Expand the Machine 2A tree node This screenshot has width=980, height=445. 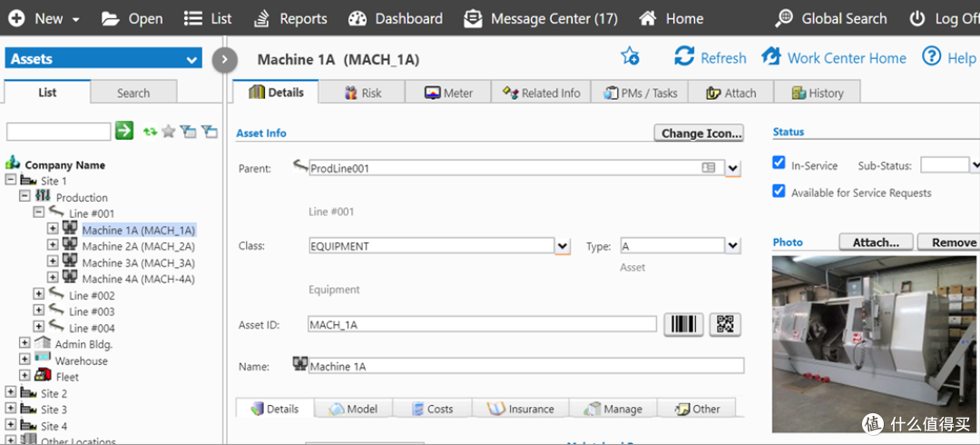[53, 245]
